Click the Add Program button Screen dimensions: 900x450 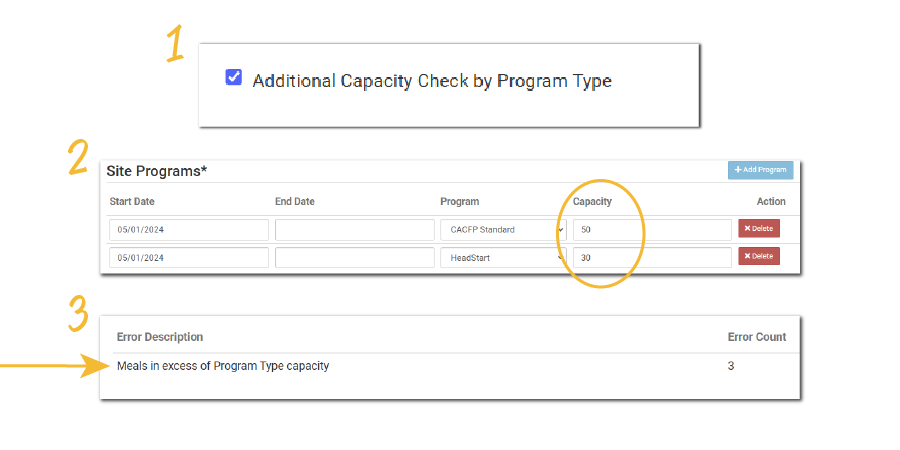coord(760,170)
